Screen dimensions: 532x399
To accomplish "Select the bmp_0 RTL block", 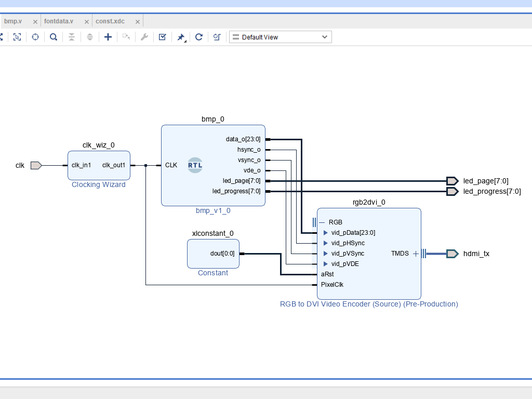I will click(195, 165).
